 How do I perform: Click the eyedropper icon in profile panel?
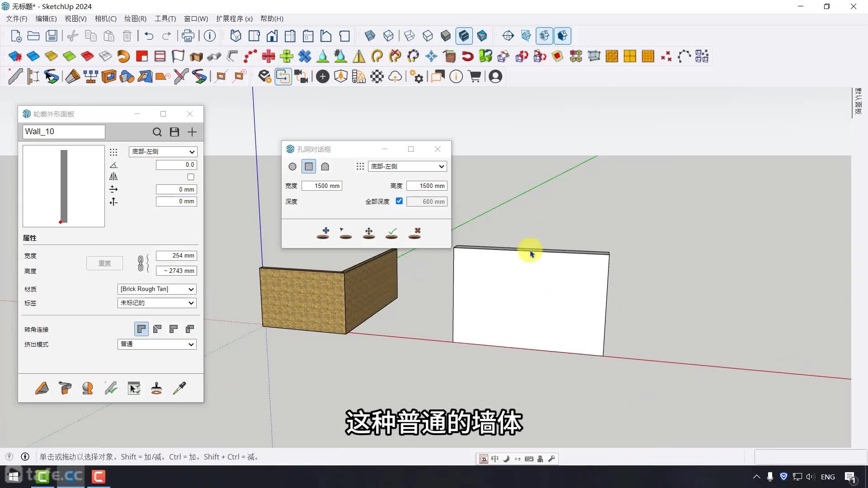[179, 388]
